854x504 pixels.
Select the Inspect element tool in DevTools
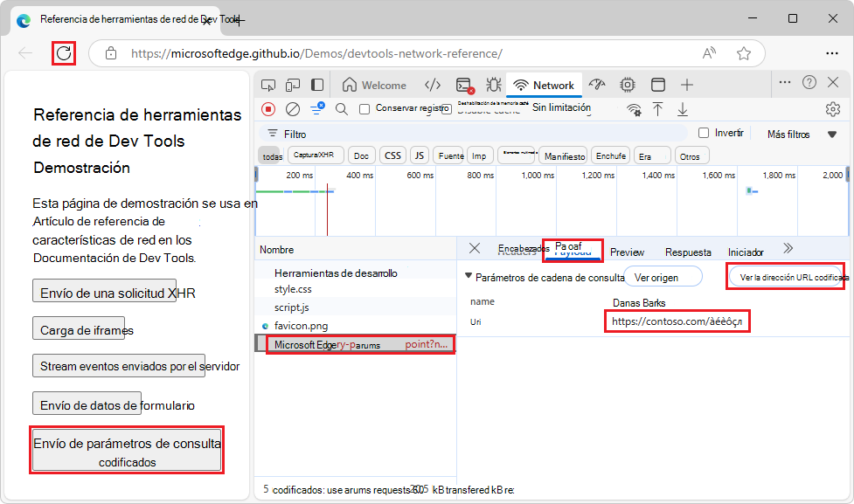268,85
